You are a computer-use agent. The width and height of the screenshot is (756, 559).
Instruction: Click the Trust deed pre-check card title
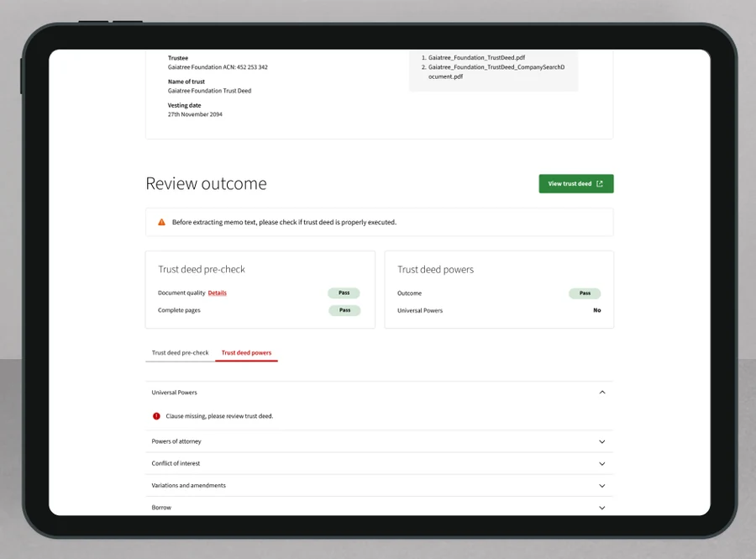pos(202,269)
